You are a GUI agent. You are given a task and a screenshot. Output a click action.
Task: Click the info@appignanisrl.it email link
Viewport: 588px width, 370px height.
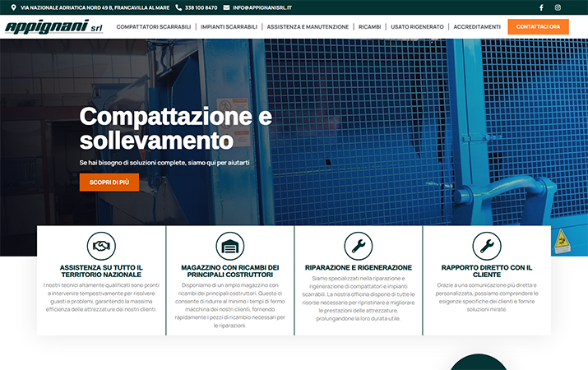262,7
